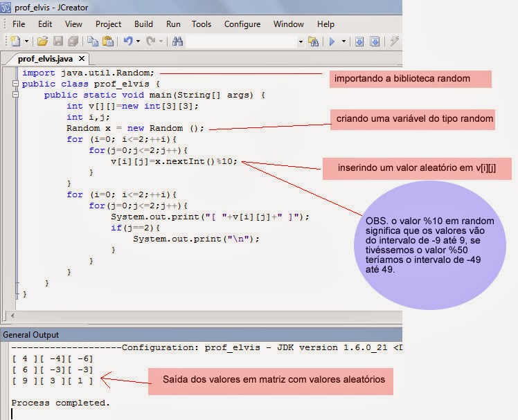
Task: Click the 'if(j==2){' code line
Action: point(135,228)
